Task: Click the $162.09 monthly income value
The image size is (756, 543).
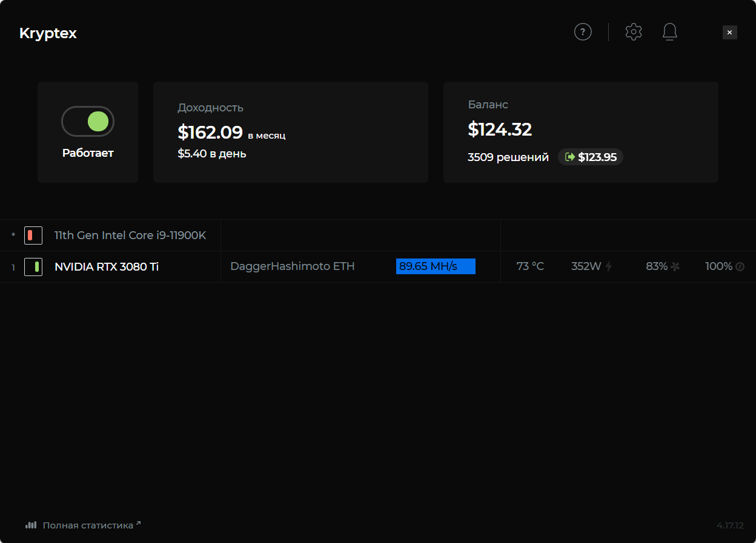Action: [210, 132]
